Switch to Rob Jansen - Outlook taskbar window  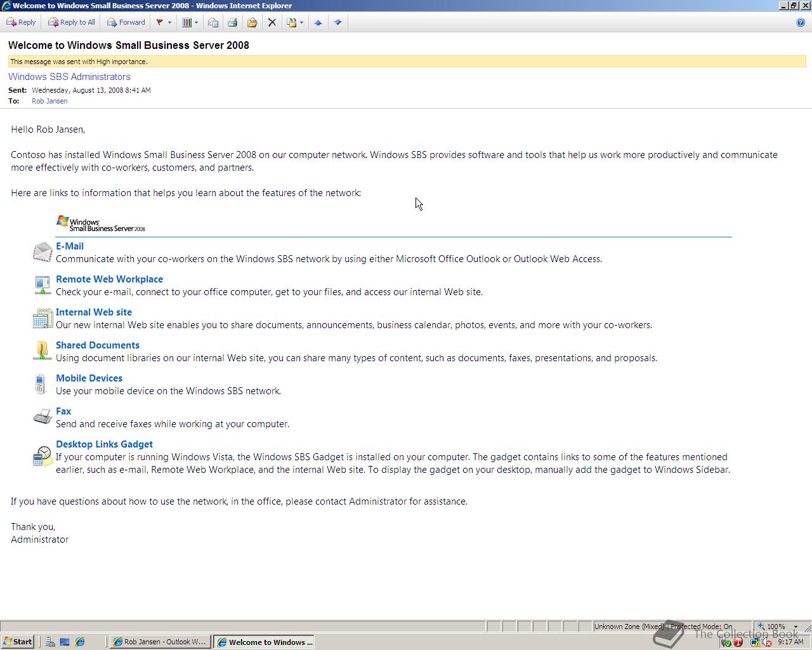coord(160,642)
